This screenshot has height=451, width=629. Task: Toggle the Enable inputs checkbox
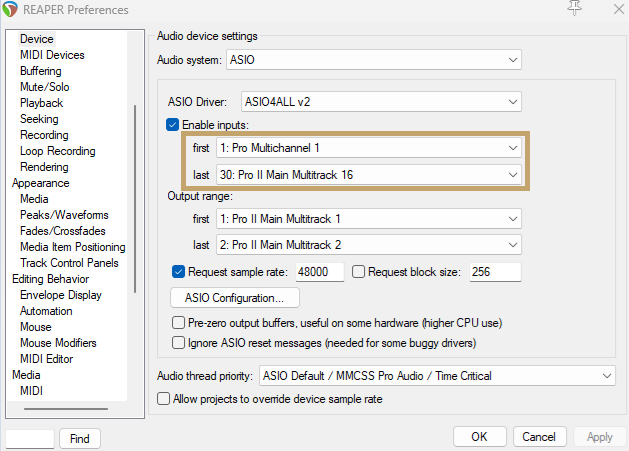pos(172,125)
